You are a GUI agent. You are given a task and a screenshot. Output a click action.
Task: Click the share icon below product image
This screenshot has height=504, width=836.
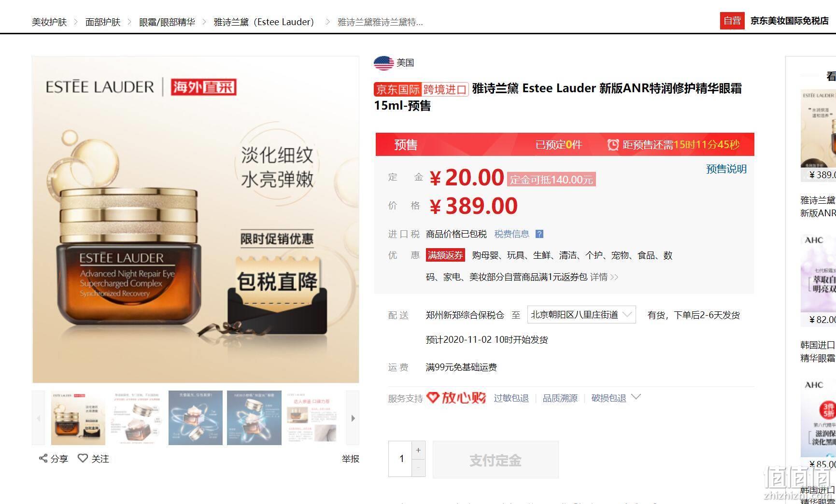tap(43, 458)
